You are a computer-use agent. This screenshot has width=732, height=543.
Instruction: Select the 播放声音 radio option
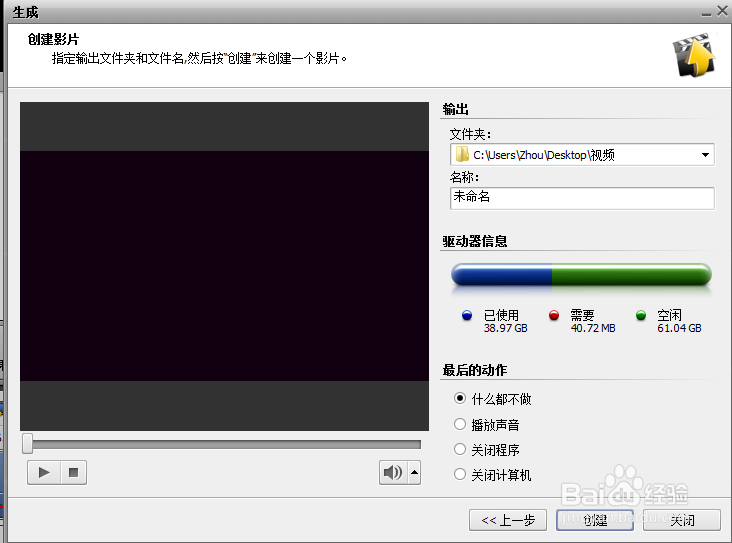click(x=460, y=424)
